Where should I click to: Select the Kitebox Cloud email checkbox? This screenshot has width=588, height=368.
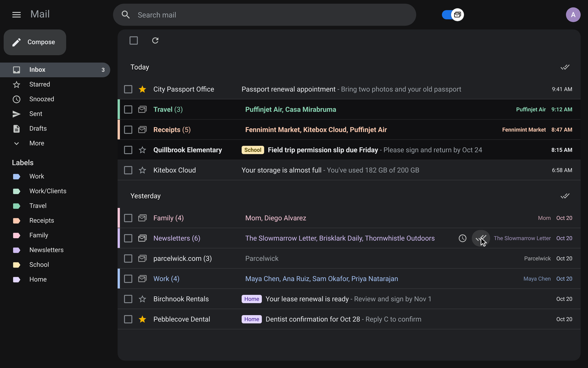click(128, 170)
